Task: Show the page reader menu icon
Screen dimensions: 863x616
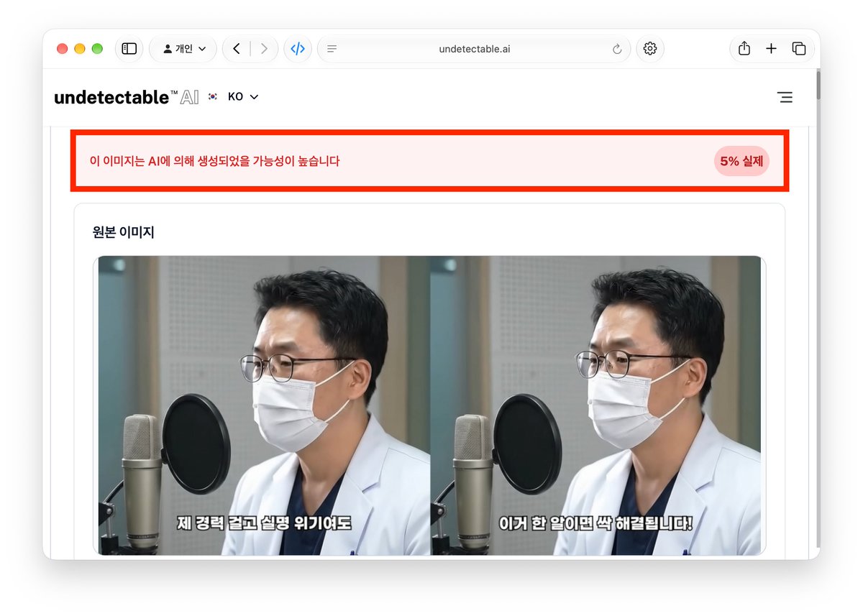Action: click(332, 49)
